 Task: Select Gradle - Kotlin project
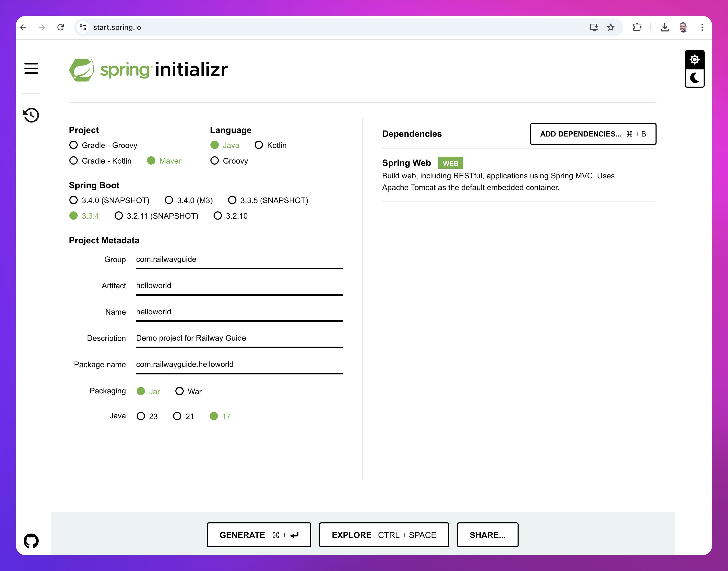tap(100, 161)
